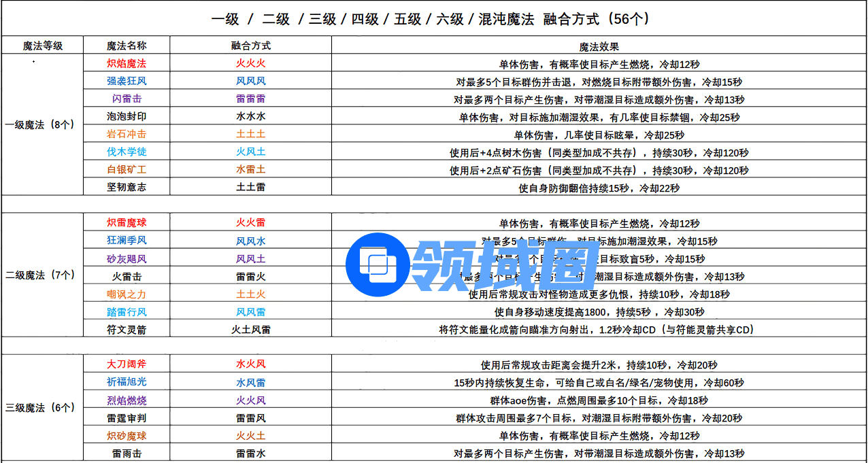This screenshot has height=463, width=868.
Task: Select the 符文灵箭 spell name cell
Action: [127, 330]
